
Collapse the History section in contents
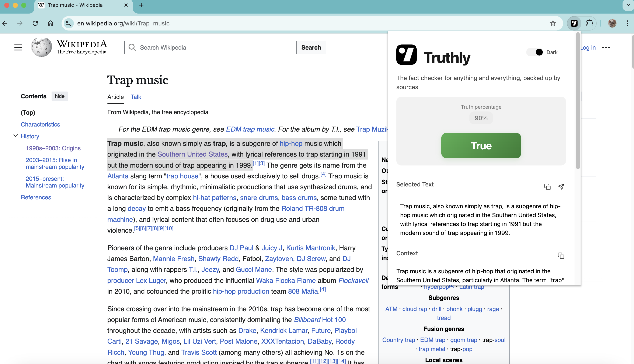(x=15, y=136)
